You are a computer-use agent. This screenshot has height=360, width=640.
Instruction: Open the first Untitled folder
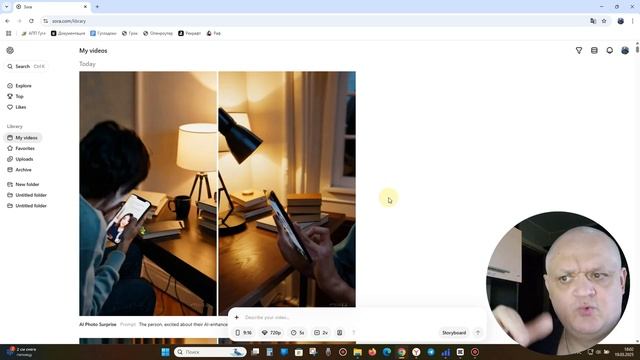click(27, 195)
